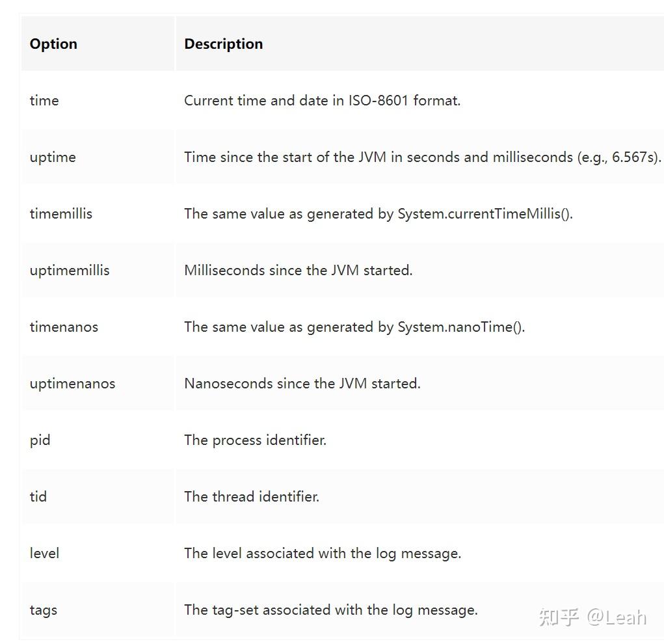664x644 pixels.
Task: Select the 'pid' option cell
Action: [x=40, y=440]
